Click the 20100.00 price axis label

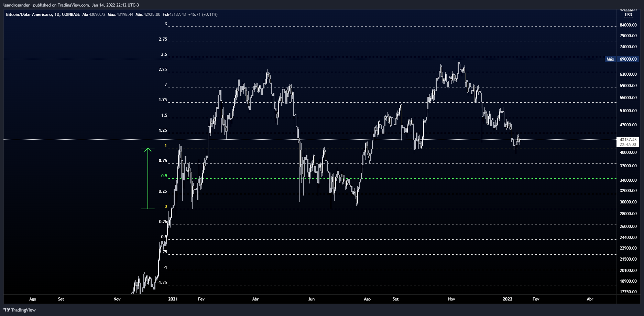point(628,271)
